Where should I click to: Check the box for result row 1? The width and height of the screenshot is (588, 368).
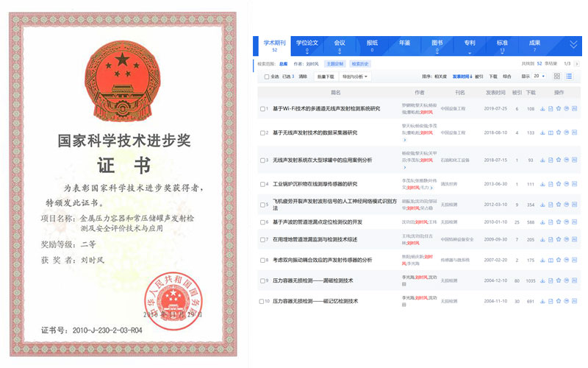(x=262, y=109)
